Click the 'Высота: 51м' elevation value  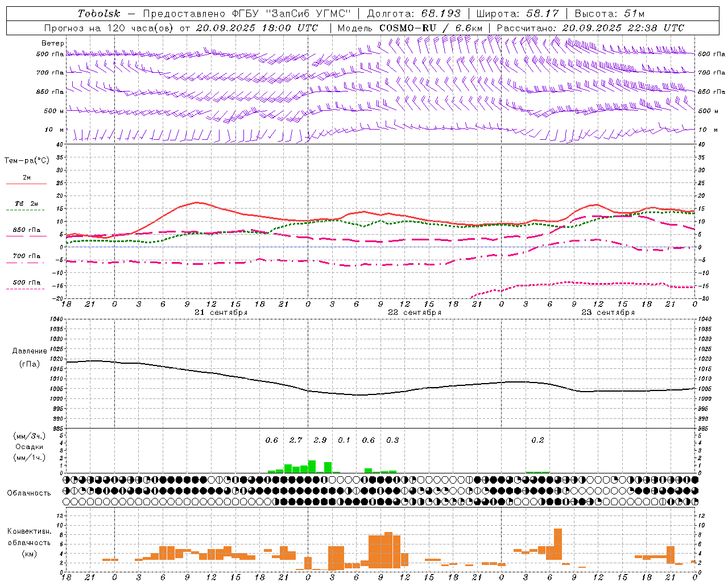pyautogui.click(x=610, y=14)
